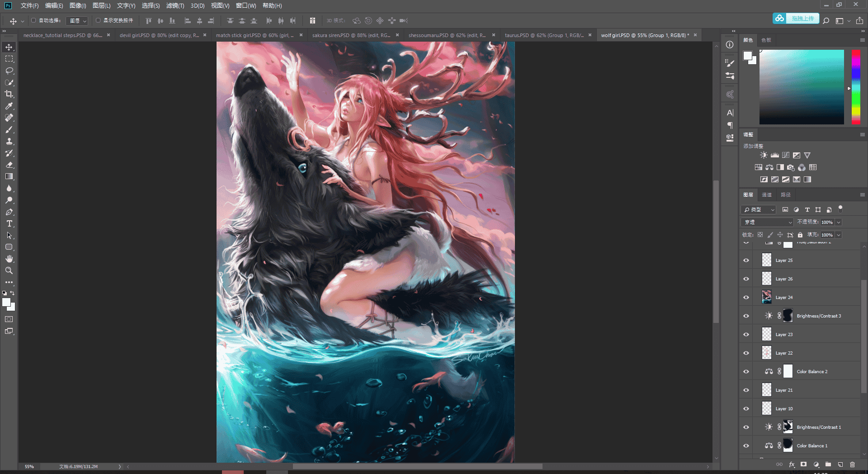Create a new layer button
The image size is (868, 474).
[x=840, y=465]
